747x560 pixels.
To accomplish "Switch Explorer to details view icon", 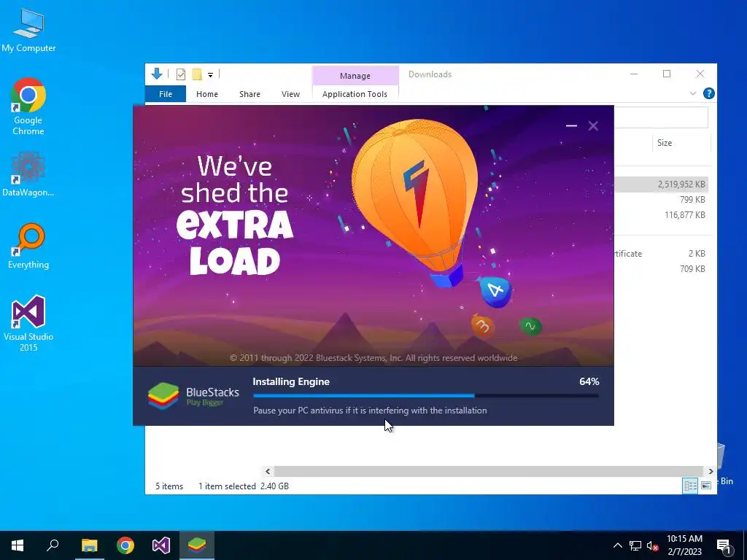I will click(x=690, y=485).
